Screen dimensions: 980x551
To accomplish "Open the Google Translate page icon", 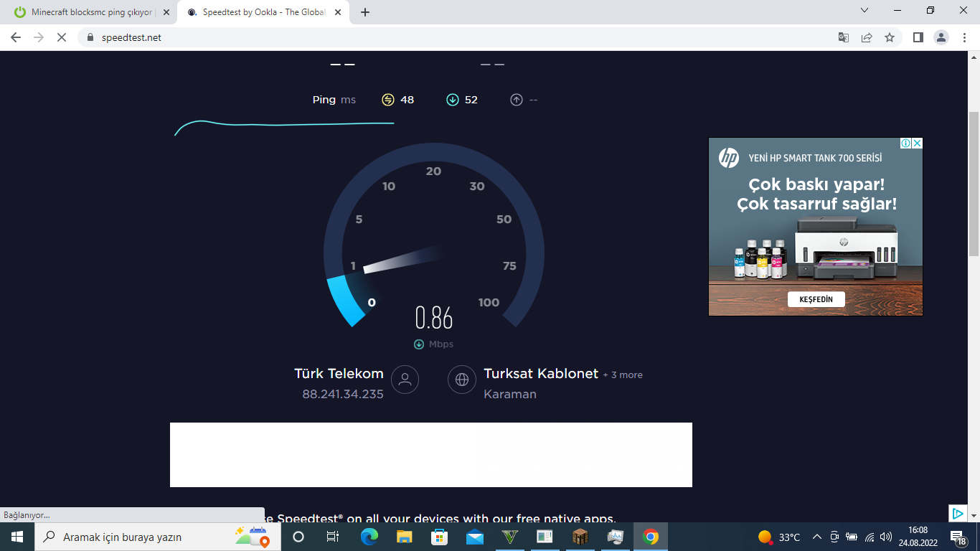I will click(844, 37).
